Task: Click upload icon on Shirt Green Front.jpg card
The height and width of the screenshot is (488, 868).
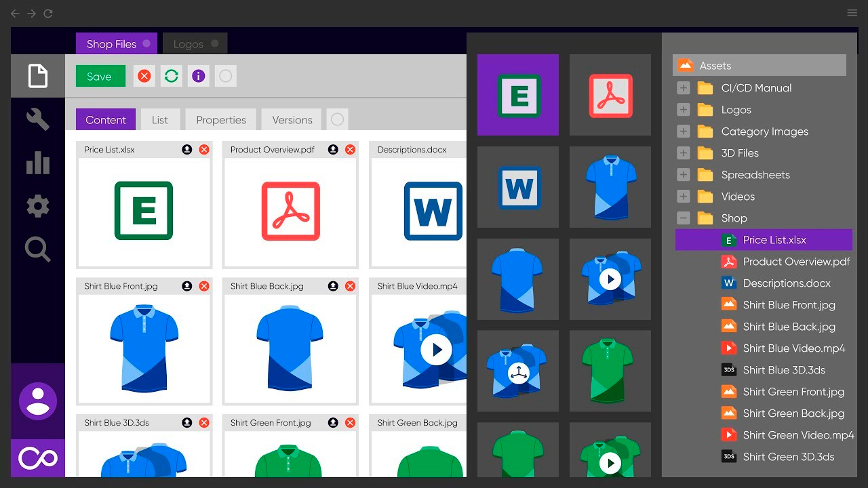Action: 333,423
